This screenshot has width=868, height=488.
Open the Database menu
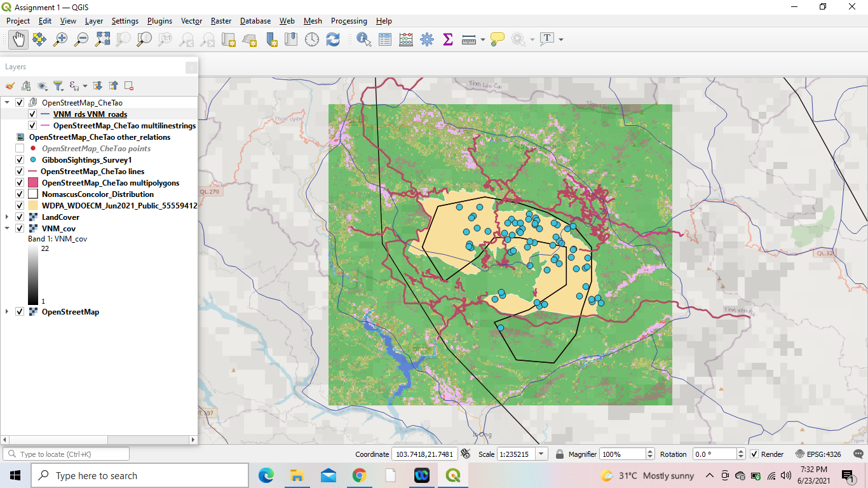point(255,21)
